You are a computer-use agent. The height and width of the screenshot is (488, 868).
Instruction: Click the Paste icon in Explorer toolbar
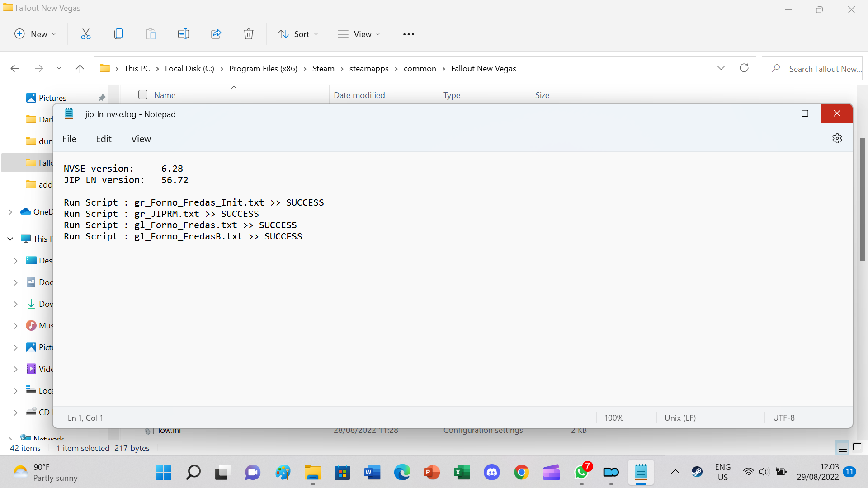[151, 34]
